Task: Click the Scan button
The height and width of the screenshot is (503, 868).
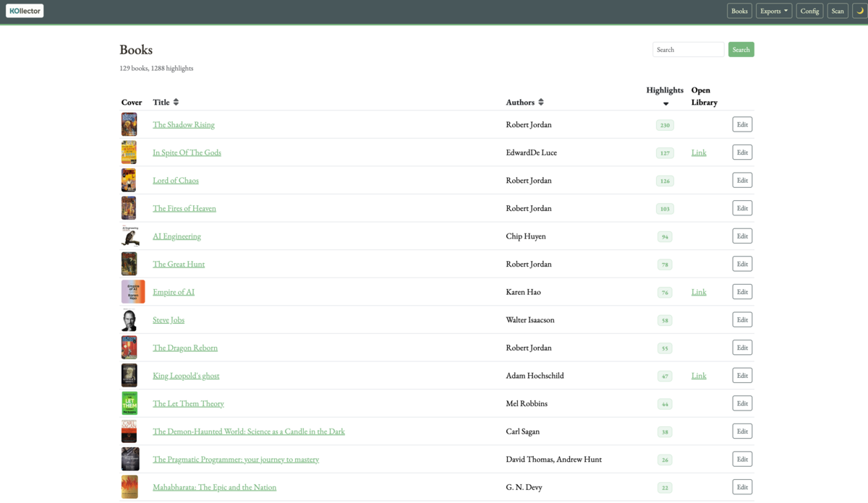Action: tap(837, 10)
